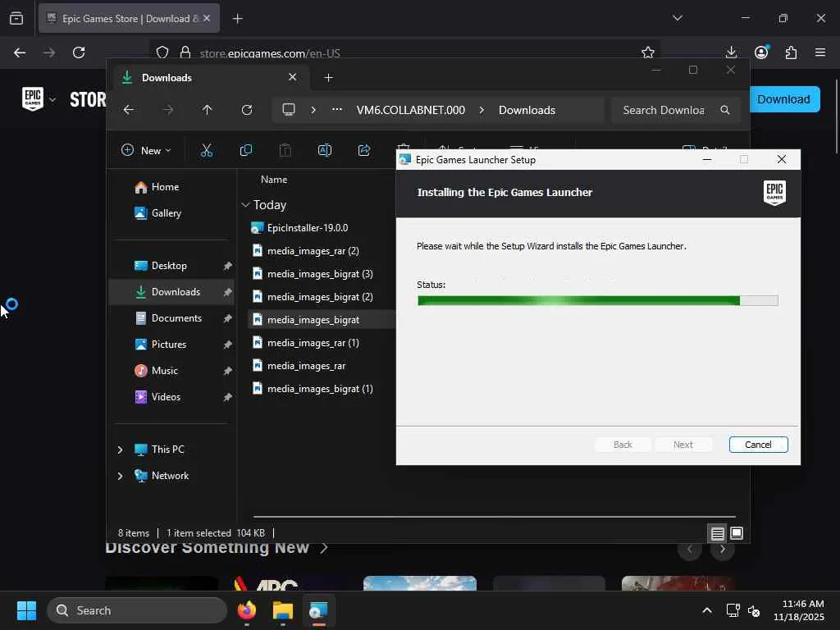
Task: Select the Epic Games Store Firefox tab
Action: tap(129, 18)
